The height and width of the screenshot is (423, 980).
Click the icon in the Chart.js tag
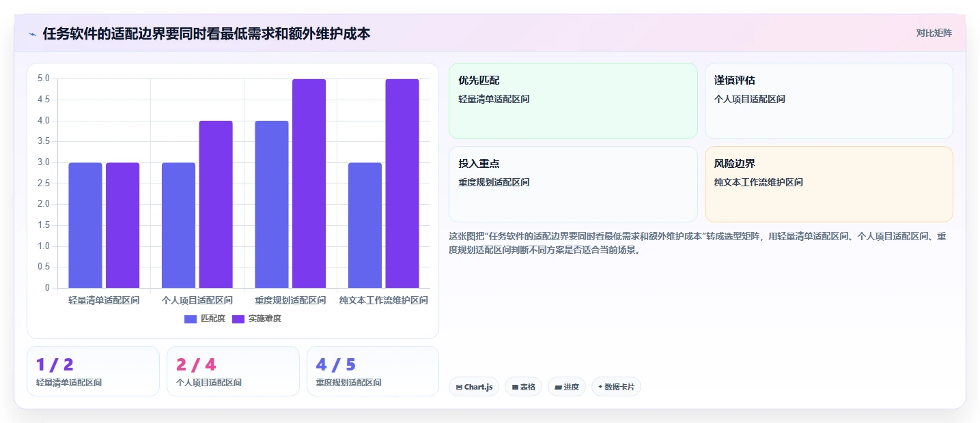[x=460, y=387]
